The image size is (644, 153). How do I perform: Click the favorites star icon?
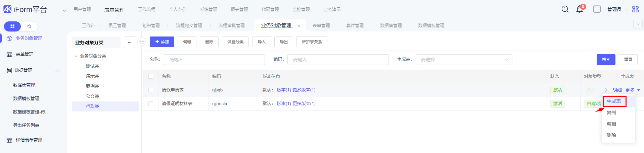pyautogui.click(x=29, y=26)
